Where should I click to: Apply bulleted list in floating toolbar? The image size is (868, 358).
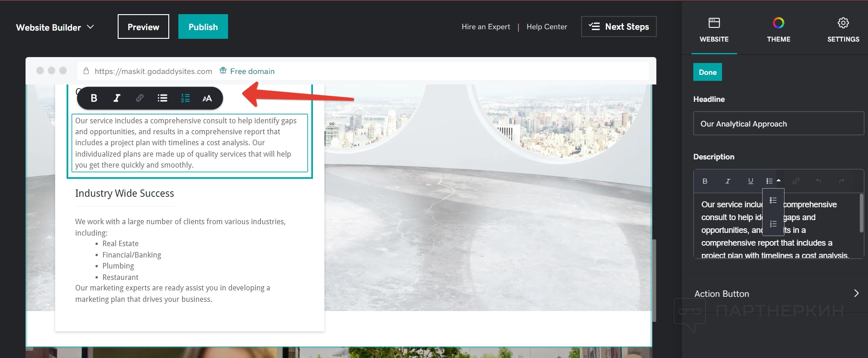pos(162,98)
